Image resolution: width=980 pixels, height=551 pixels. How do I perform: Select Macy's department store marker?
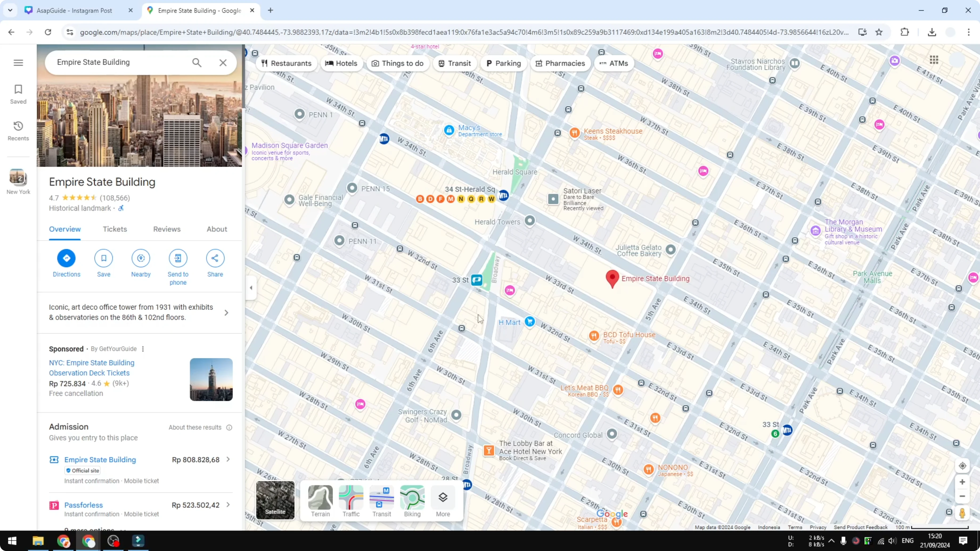pyautogui.click(x=449, y=130)
